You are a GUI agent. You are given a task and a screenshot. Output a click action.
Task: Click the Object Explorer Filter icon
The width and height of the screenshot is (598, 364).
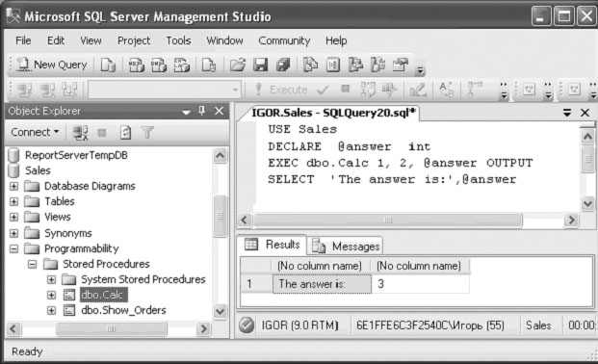pos(146,132)
